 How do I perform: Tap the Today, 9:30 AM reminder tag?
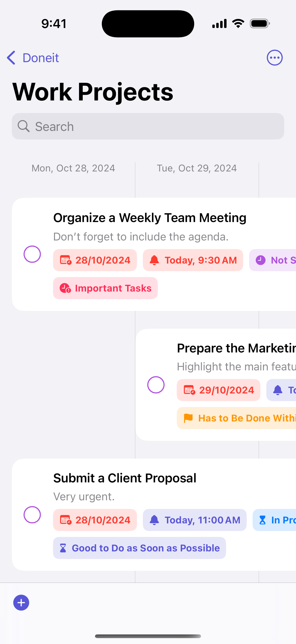tap(193, 260)
